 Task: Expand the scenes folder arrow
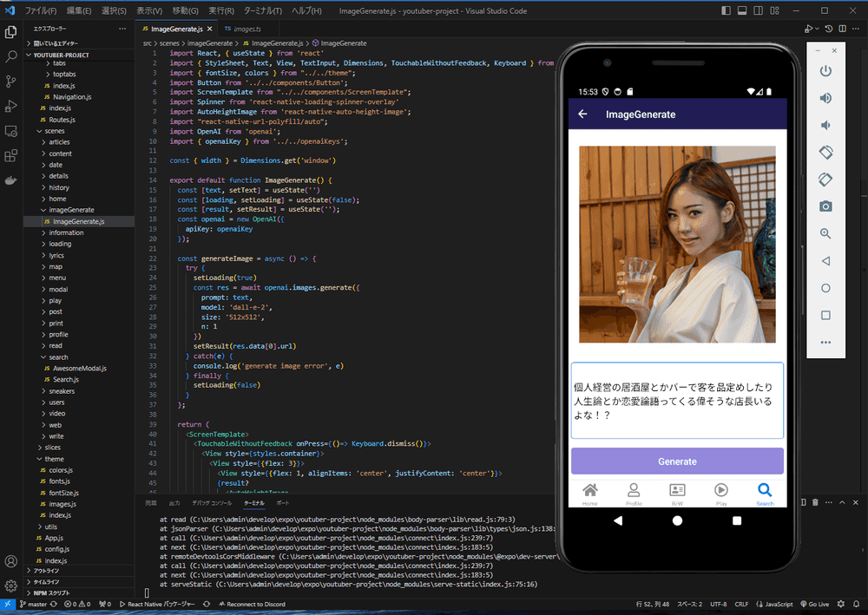pos(39,131)
